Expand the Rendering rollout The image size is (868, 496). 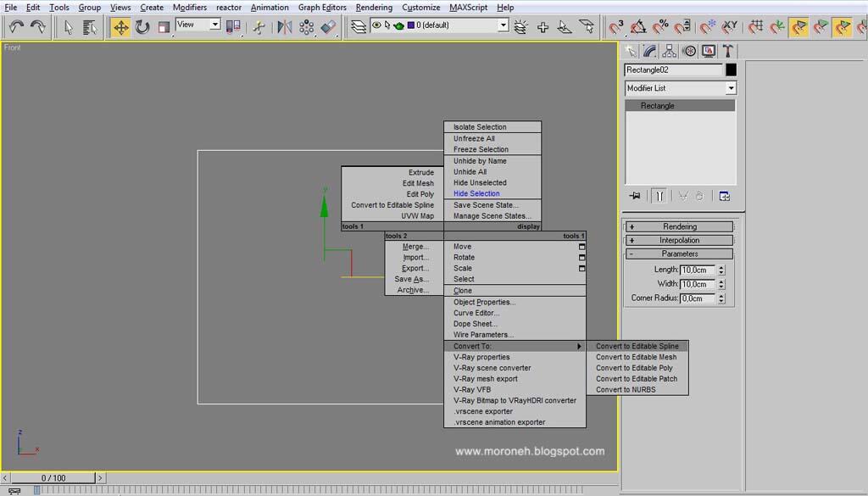(680, 227)
